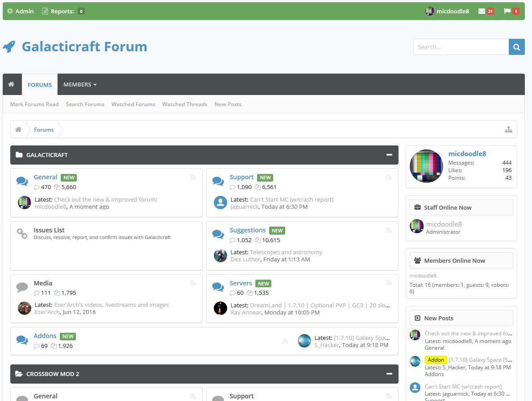Viewport: 532px width, 401px height.
Task: Open Ezer'Arch's videos, livestreams and images thread
Action: (111, 305)
